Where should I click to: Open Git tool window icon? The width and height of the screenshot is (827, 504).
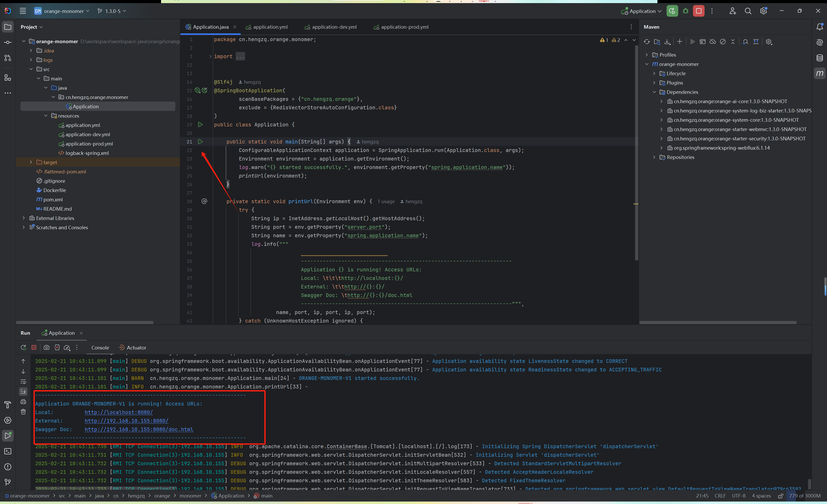pyautogui.click(x=8, y=482)
